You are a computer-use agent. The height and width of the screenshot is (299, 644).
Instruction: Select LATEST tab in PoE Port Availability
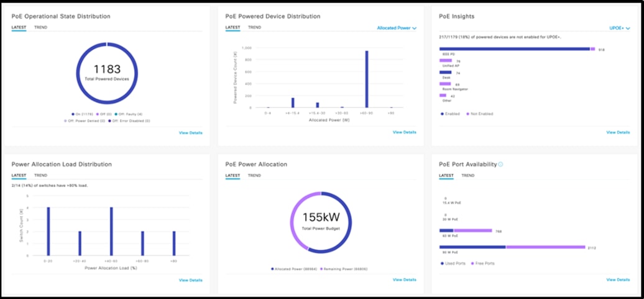[x=446, y=175]
